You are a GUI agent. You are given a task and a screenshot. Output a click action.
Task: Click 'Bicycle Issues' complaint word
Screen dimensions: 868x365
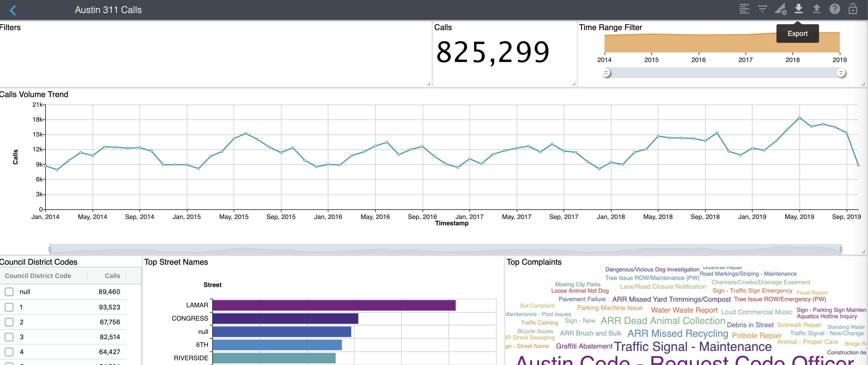(x=535, y=331)
